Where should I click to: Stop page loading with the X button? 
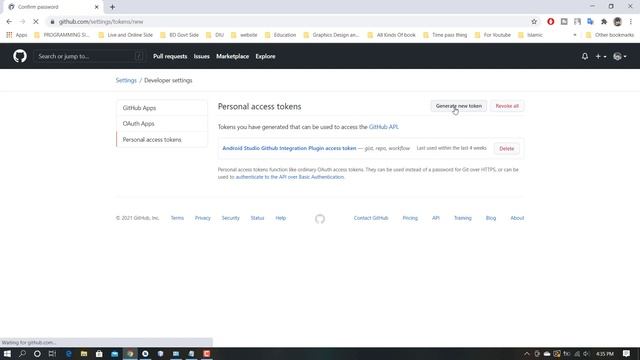pos(36,22)
